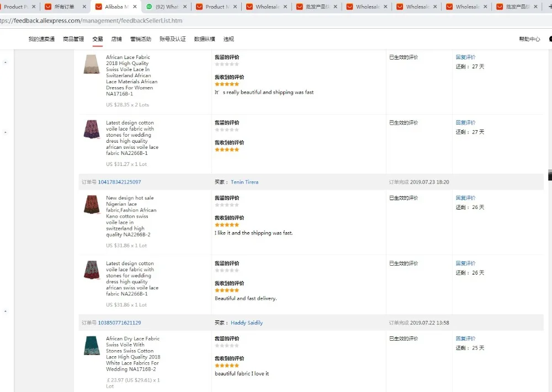This screenshot has width=552, height=392.
Task: Click the gold stars above "It's really beautiful and shipping was fast"
Action: (227, 84)
